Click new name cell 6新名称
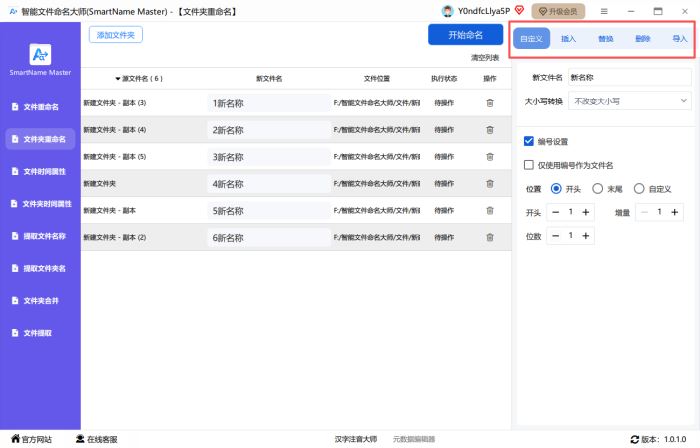Image resolution: width=700 pixels, height=448 pixels. (269, 238)
